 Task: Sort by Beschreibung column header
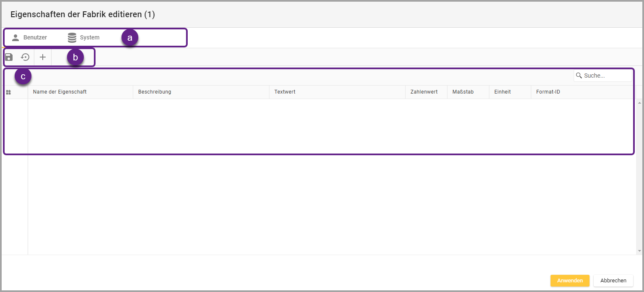pos(155,92)
